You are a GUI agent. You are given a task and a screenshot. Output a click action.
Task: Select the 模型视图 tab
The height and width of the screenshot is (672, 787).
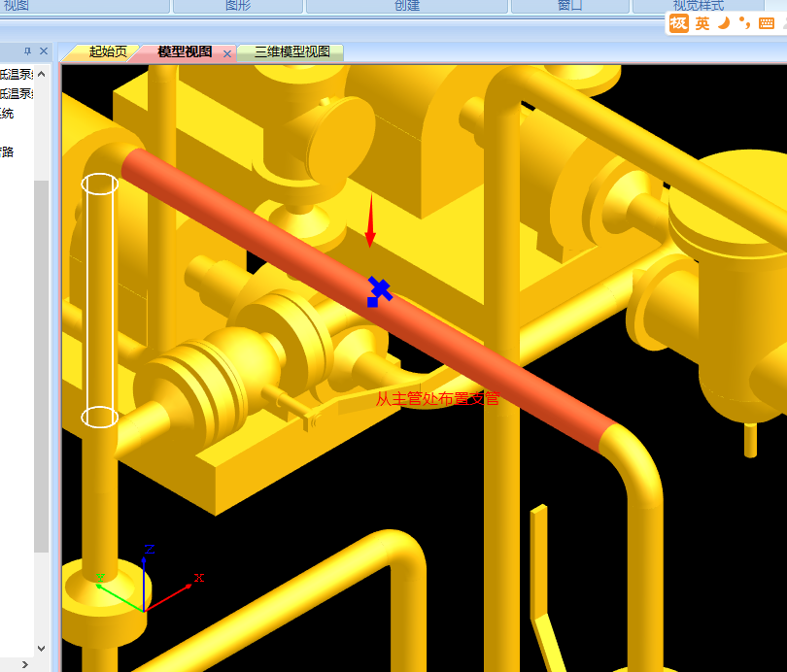184,52
